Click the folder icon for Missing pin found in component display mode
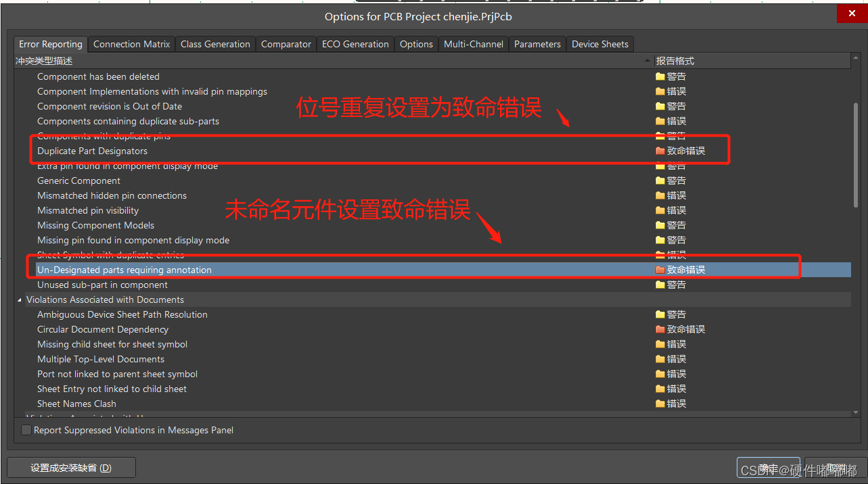The width and height of the screenshot is (868, 484). (x=660, y=240)
